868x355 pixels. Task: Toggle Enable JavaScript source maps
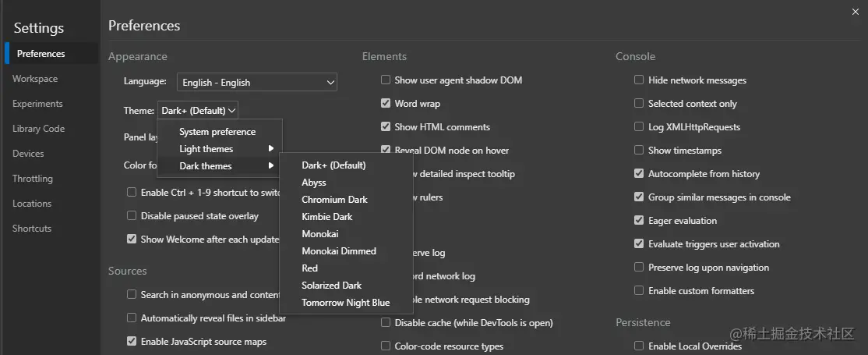132,342
